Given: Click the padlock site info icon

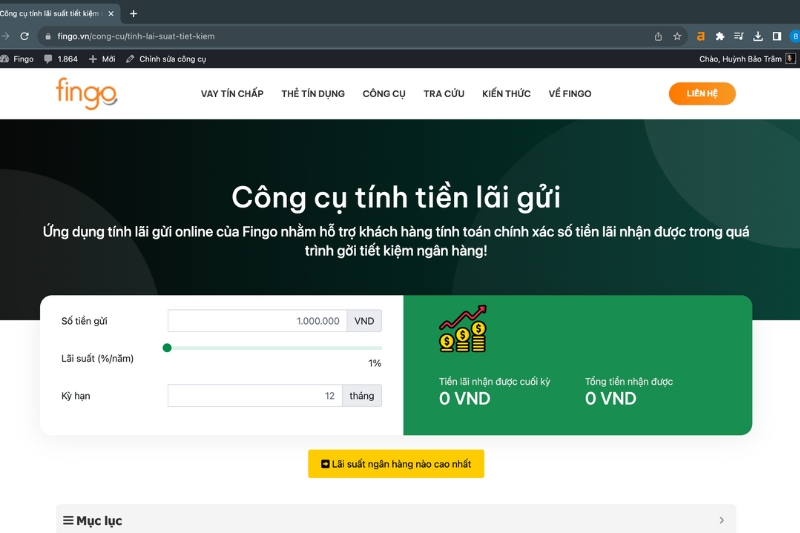Looking at the screenshot, I should [48, 36].
